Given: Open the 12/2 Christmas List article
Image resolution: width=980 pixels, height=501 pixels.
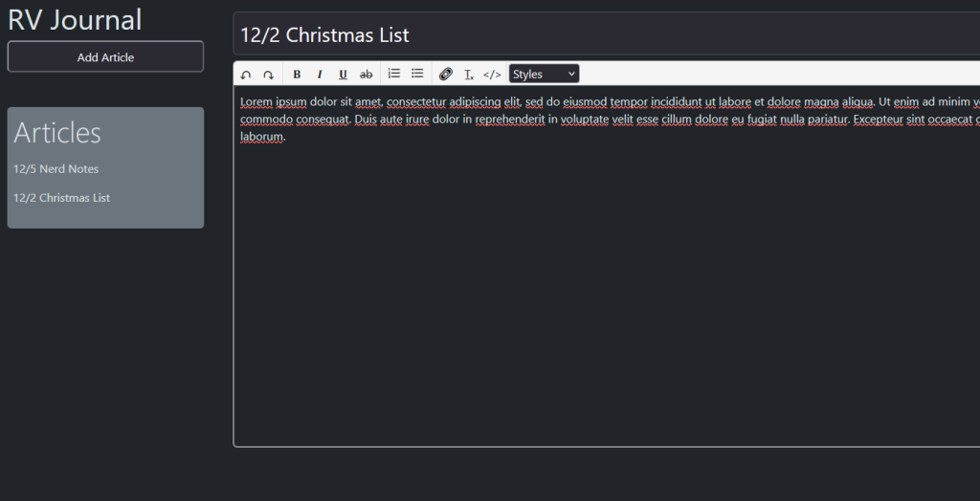Looking at the screenshot, I should pyautogui.click(x=61, y=198).
